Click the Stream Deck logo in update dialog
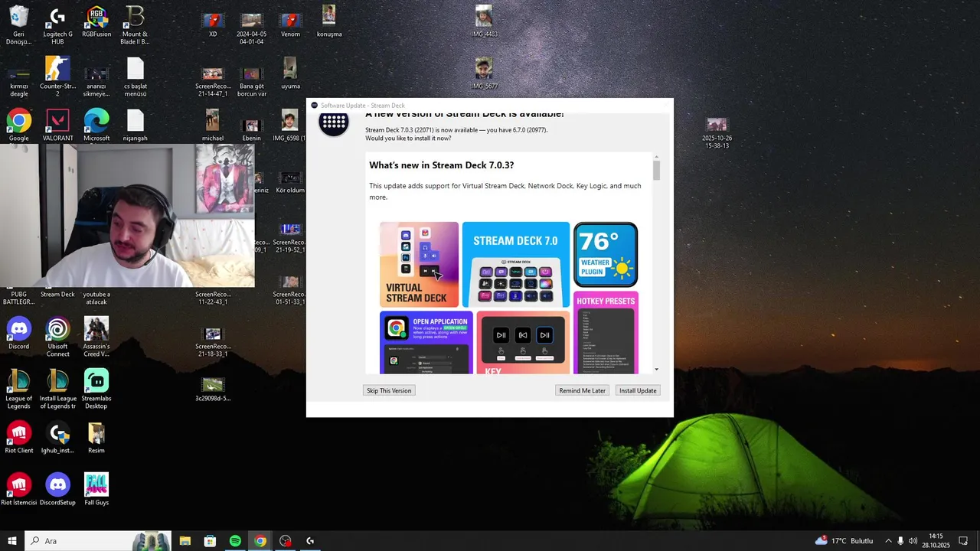 point(334,123)
